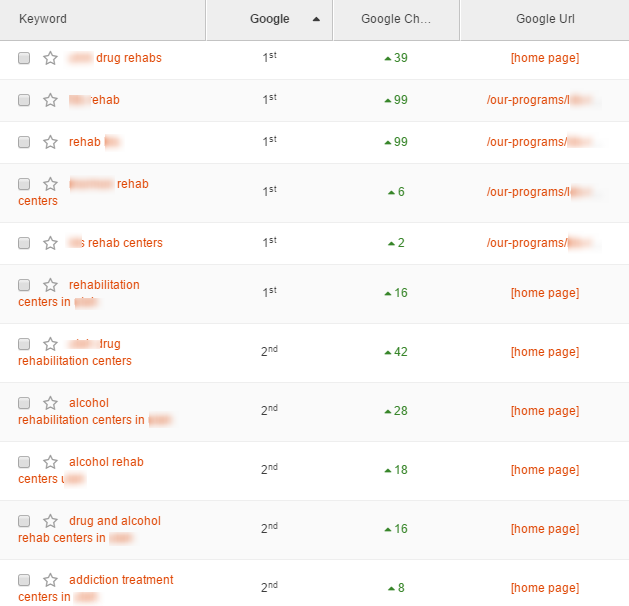
Task: Click the change value 8
Action: 396,588
